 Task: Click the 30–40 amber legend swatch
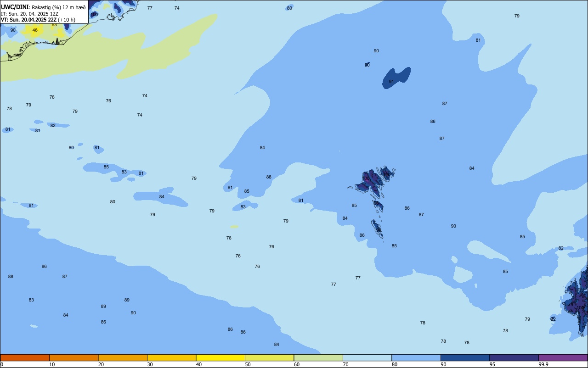click(171, 357)
